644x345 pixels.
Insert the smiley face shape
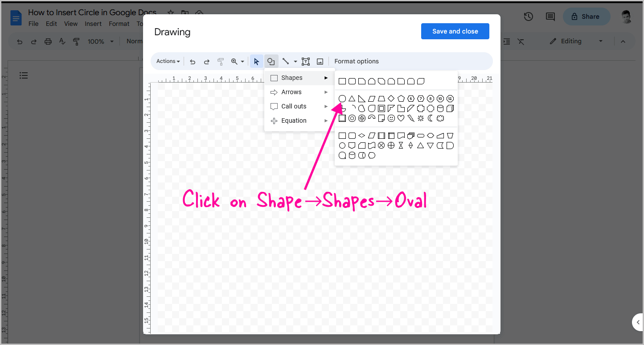tap(391, 118)
